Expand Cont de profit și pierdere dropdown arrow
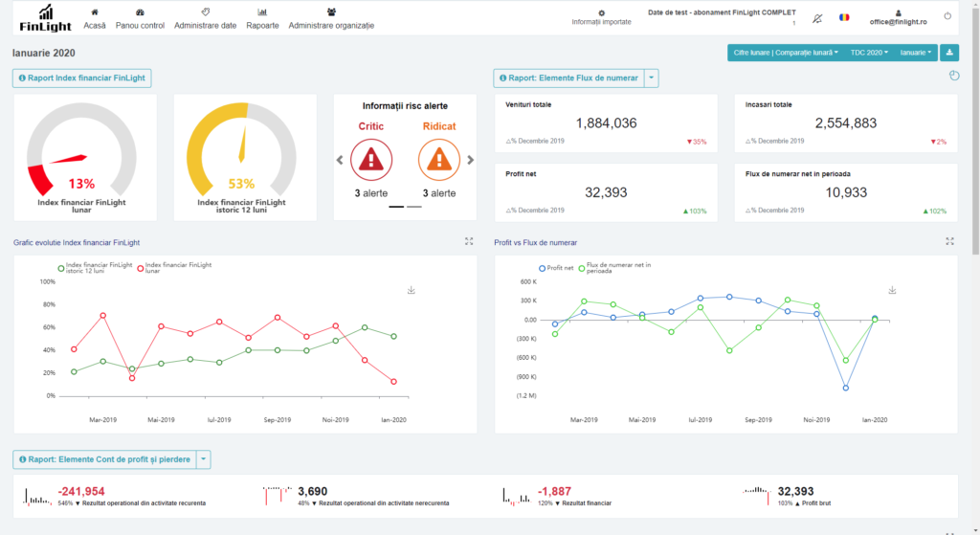980x535 pixels. pos(203,459)
